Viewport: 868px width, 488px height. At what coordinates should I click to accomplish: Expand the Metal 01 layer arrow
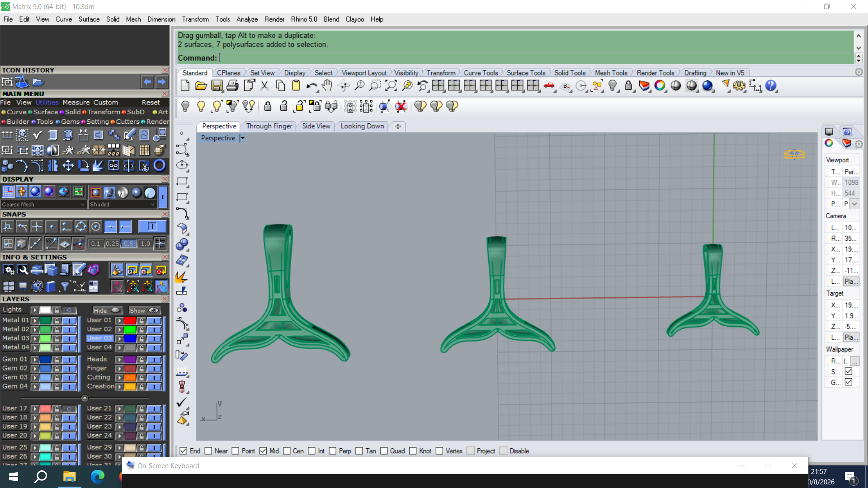click(34, 320)
